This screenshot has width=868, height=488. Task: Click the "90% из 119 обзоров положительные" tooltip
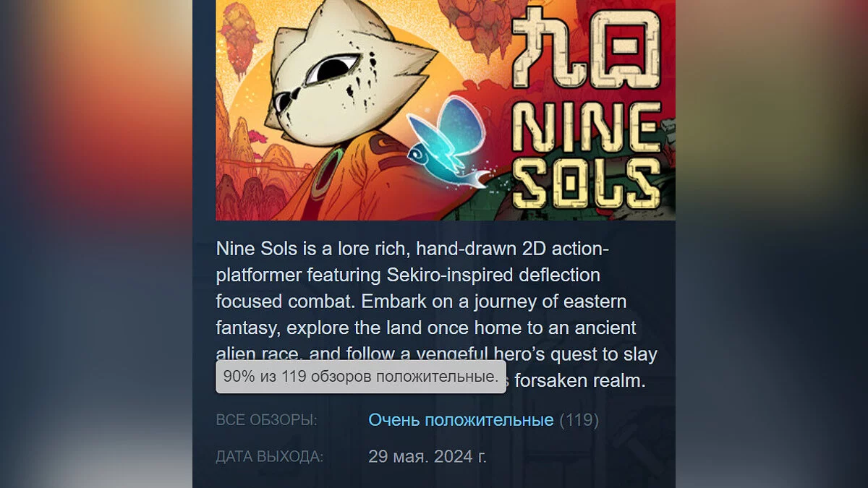[x=361, y=377]
